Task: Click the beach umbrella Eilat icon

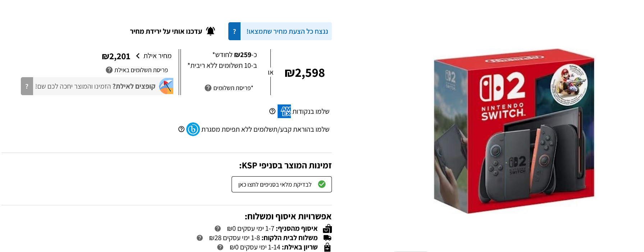Action: pos(166,86)
